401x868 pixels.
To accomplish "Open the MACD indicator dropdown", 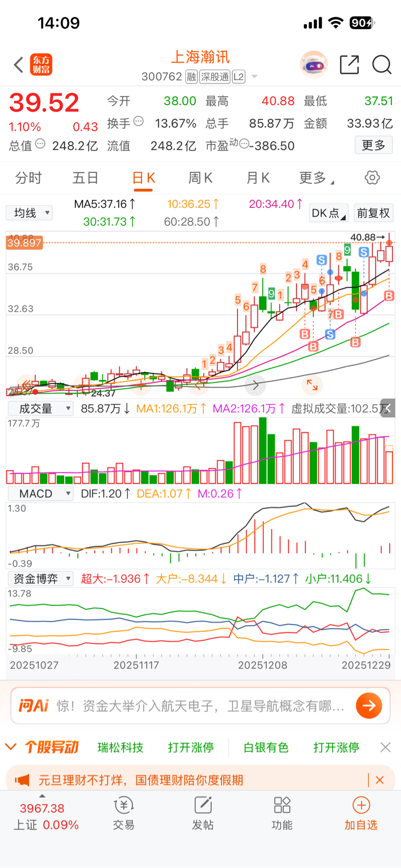I will pyautogui.click(x=40, y=494).
